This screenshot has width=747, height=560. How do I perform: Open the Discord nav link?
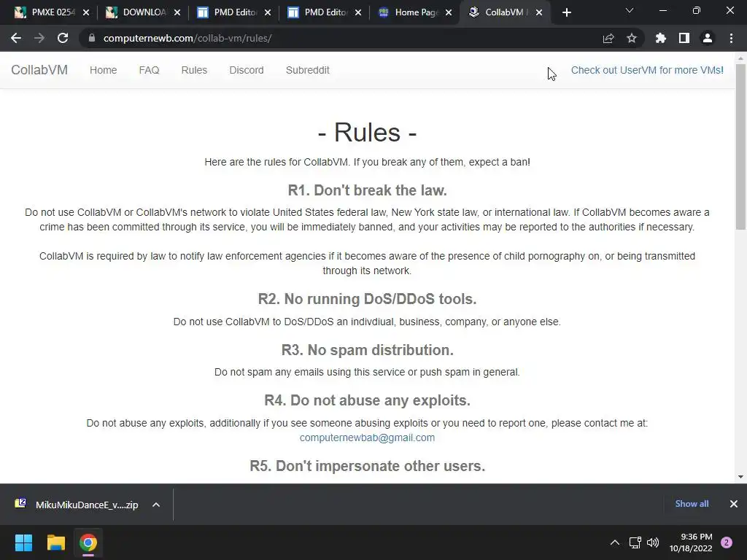[247, 70]
